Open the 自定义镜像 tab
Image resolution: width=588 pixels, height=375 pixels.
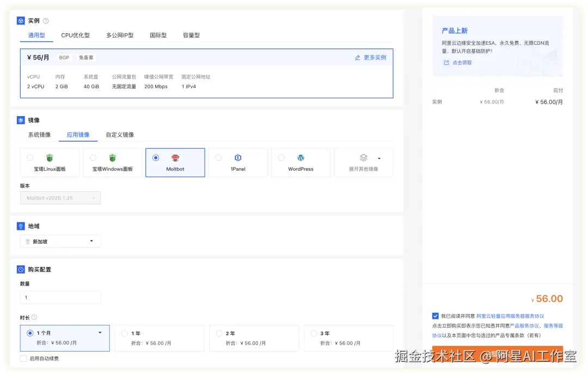pyautogui.click(x=120, y=135)
